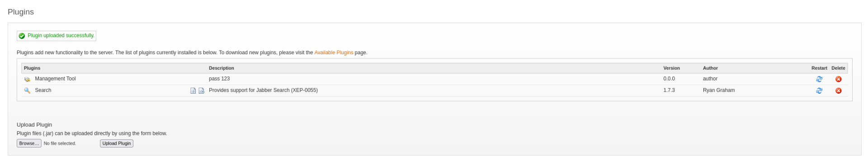The width and height of the screenshot is (868, 166).
Task: Click the Management Tool plugin icon
Action: (27, 79)
